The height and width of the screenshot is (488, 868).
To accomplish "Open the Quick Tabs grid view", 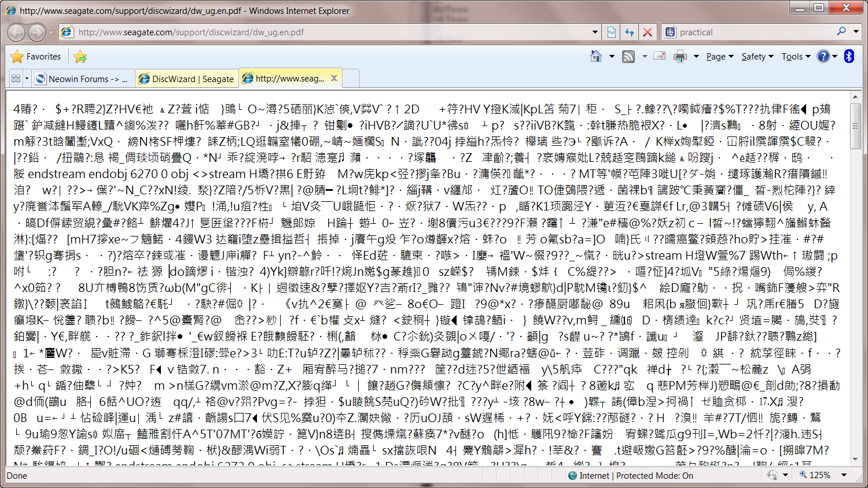I will [16, 79].
